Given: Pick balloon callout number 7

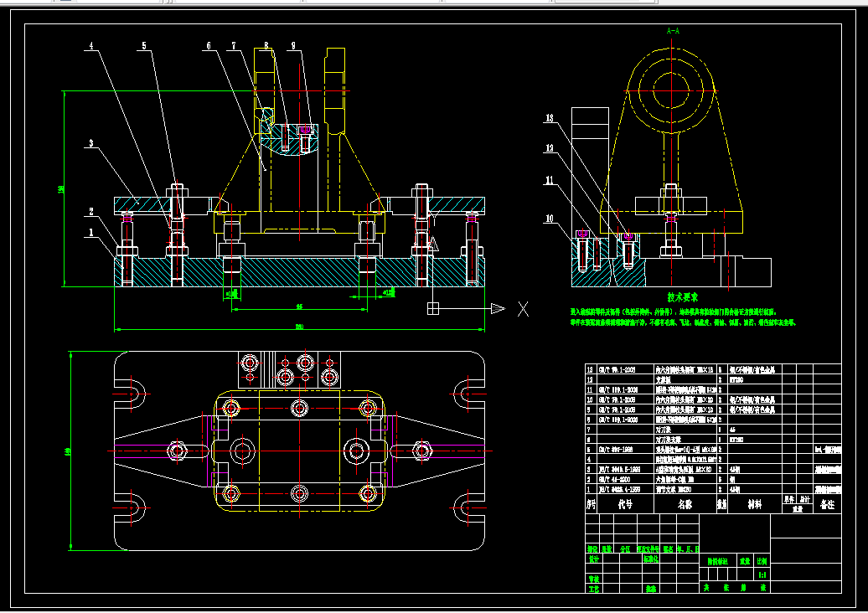Looking at the screenshot, I should click(x=234, y=46).
